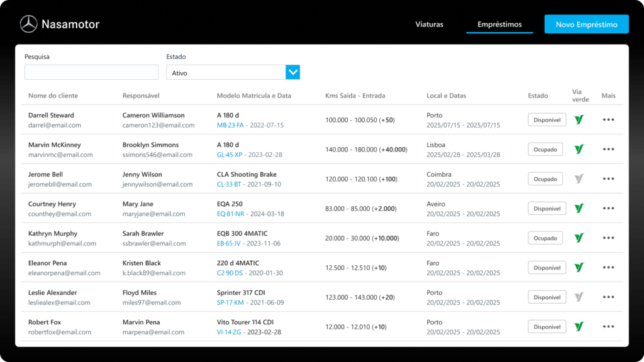The image size is (644, 362).
Task: Open plate link EQ-81-NR
Action: point(230,214)
